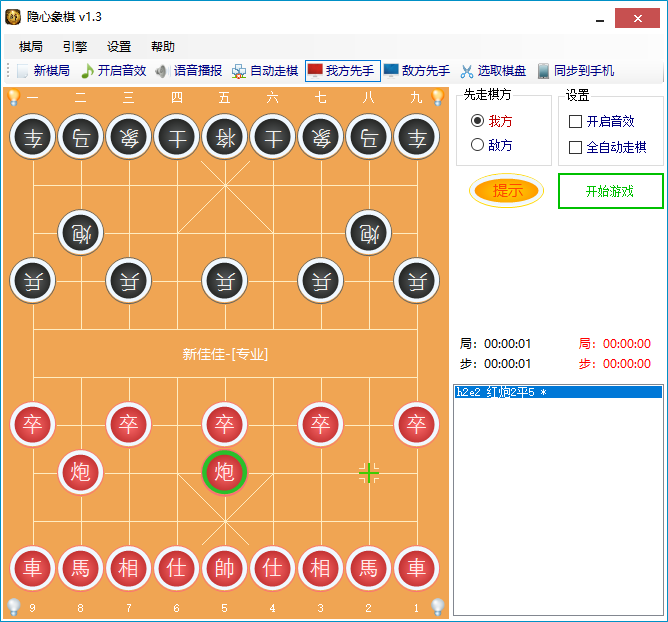Click the 同步到手机 phone toolbar icon

[543, 71]
